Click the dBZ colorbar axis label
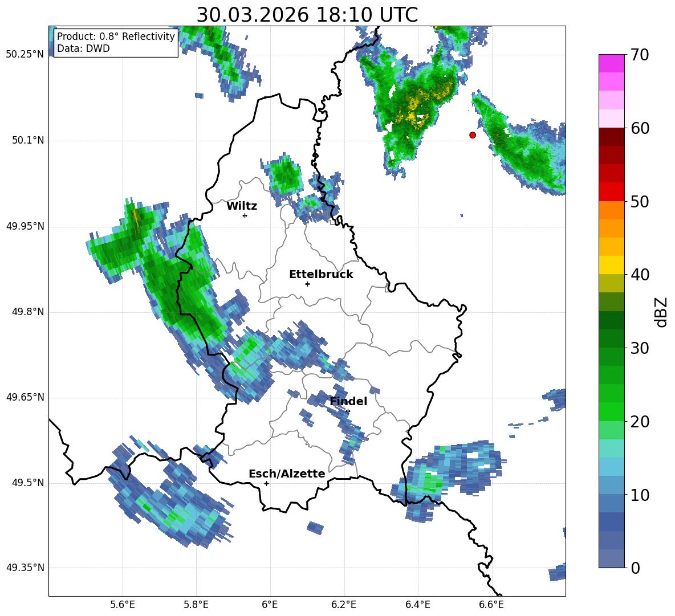 click(x=662, y=312)
